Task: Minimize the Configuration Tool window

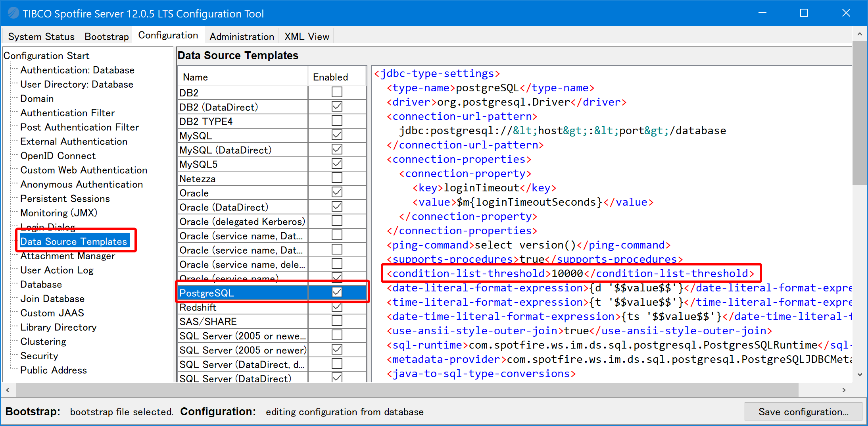Action: [x=762, y=13]
